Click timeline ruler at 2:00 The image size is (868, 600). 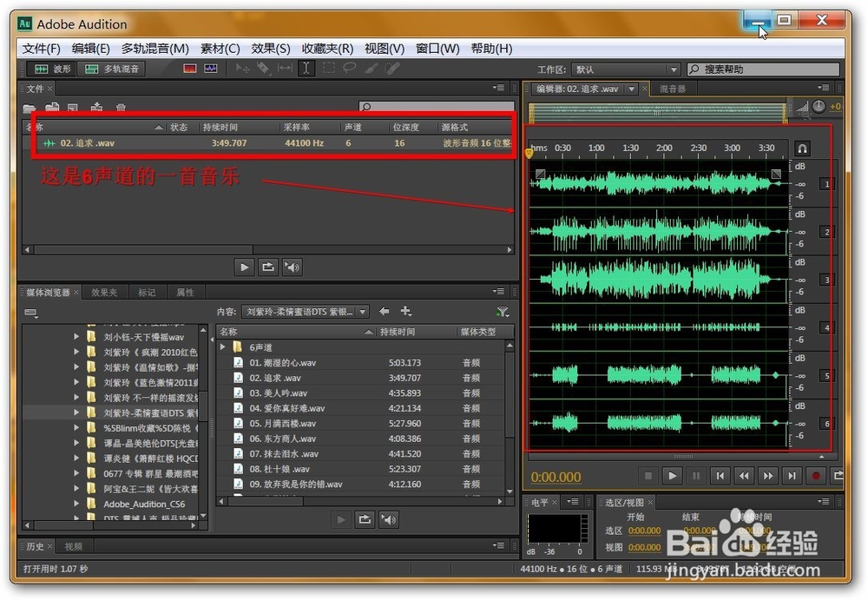click(x=664, y=148)
